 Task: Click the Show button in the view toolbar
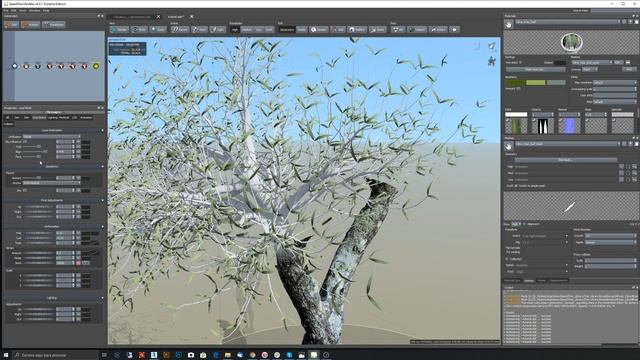coord(139,29)
